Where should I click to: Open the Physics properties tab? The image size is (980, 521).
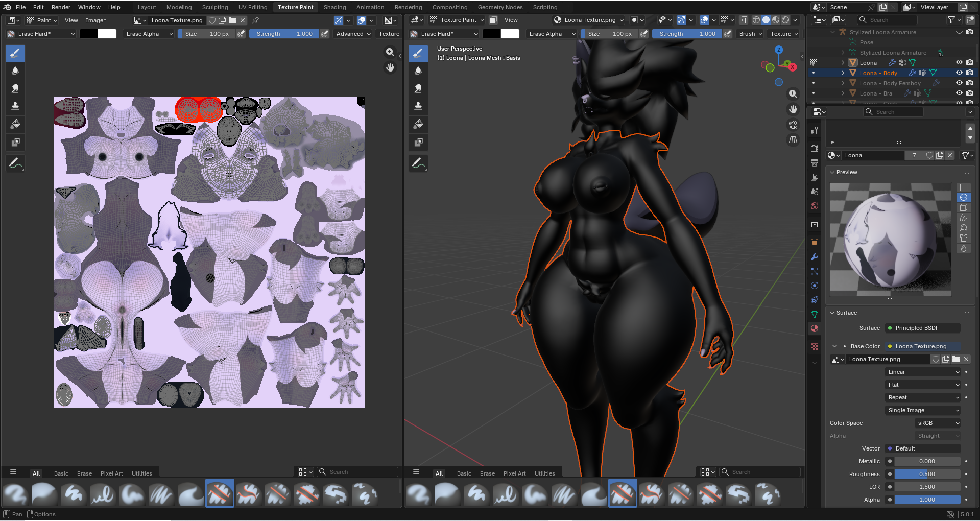coord(815,286)
